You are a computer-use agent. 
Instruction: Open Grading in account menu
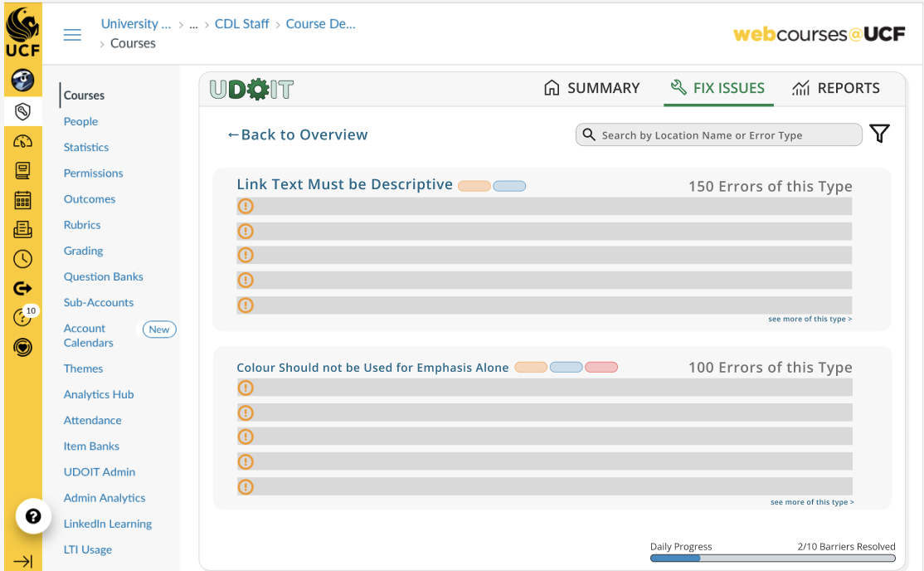pos(83,251)
